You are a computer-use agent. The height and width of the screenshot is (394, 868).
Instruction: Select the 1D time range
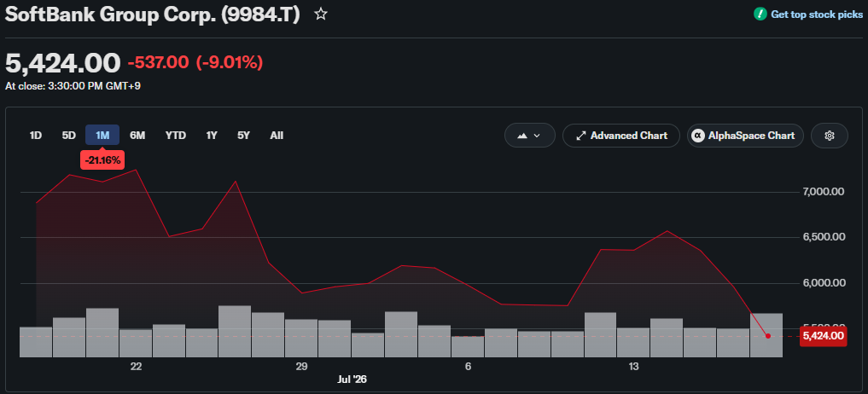[x=36, y=136]
